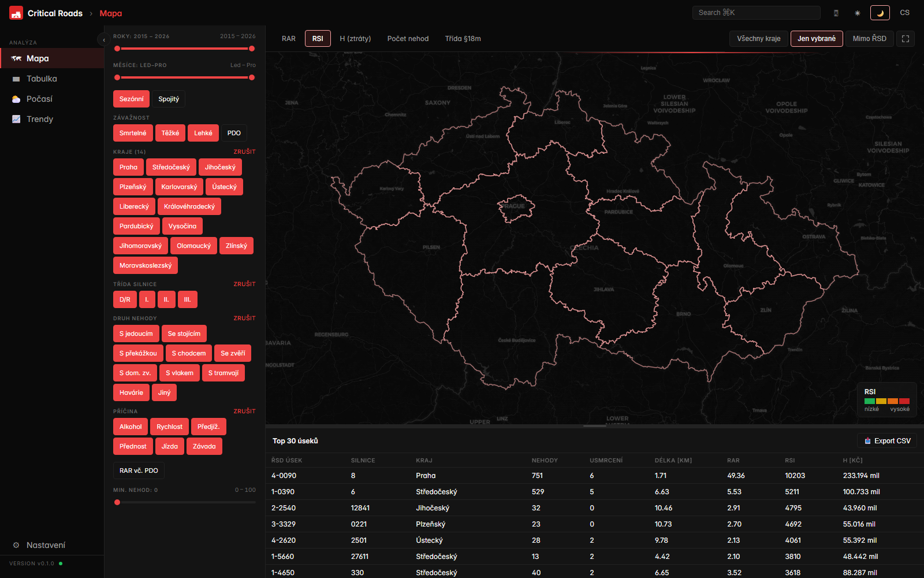
Task: Toggle the RAR vč. PDO option
Action: (x=139, y=470)
